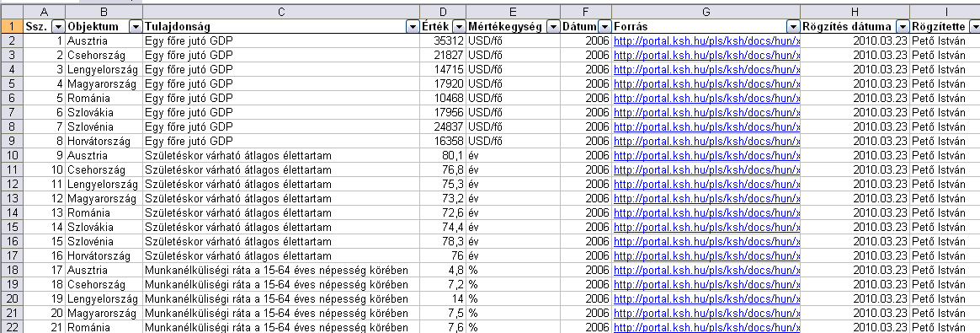Select the Ausztria cell in row 18
The height and width of the screenshot is (333, 980).
click(104, 271)
